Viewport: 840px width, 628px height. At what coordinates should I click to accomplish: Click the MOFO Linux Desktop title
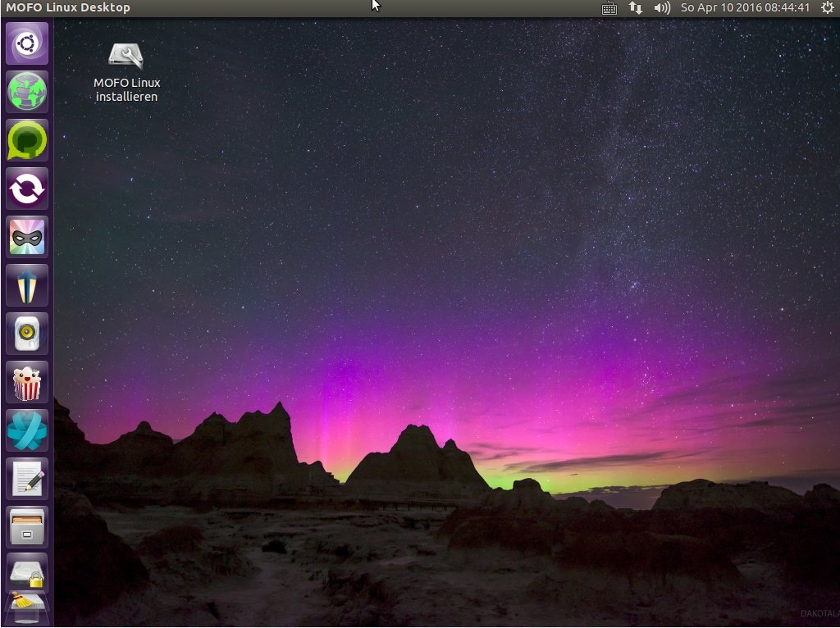(x=68, y=7)
